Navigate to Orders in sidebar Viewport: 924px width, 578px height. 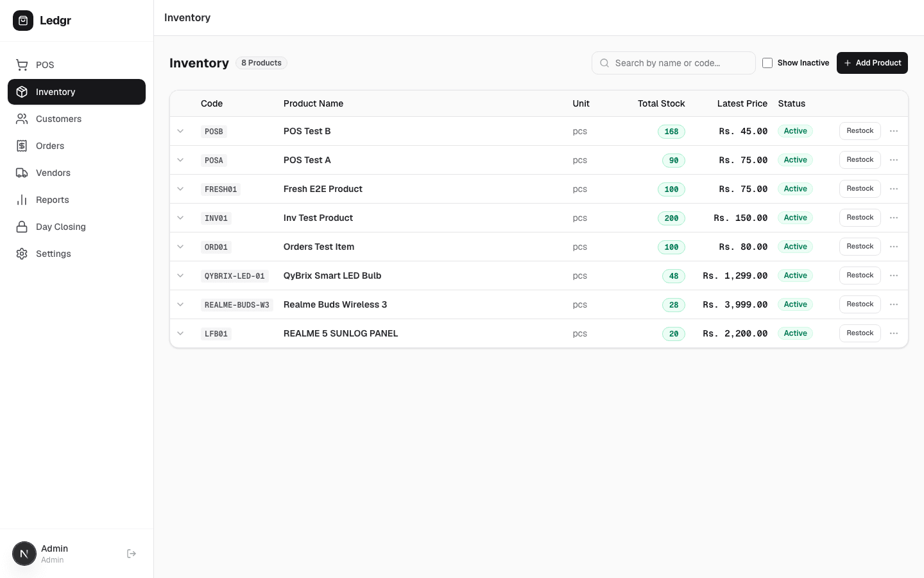pos(76,146)
